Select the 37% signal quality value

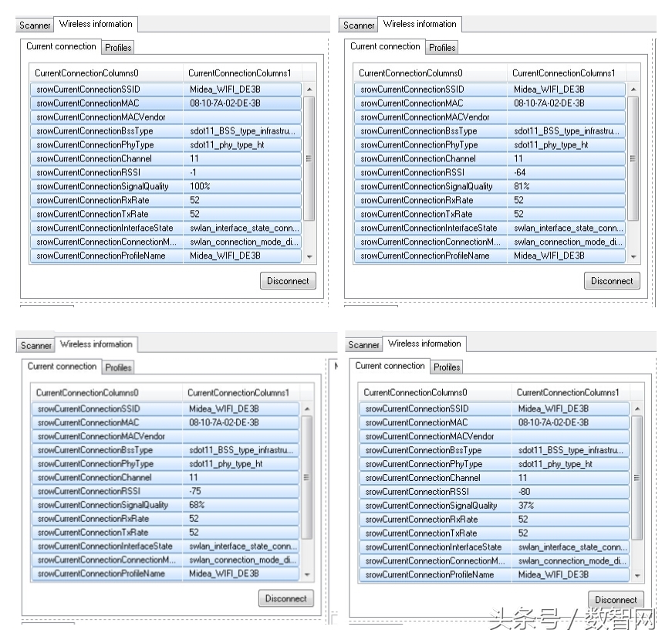pos(526,506)
